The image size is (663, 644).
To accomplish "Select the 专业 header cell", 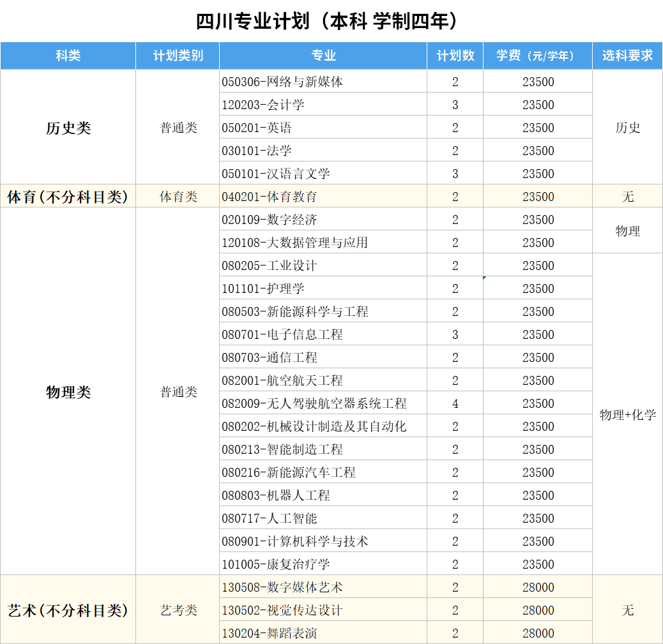I will (323, 56).
